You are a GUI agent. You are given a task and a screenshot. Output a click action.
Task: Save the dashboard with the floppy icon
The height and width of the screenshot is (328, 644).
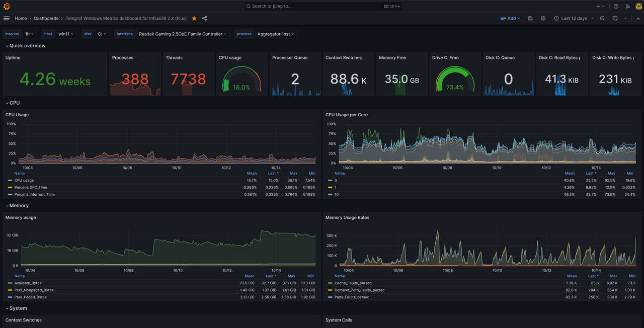click(x=530, y=18)
